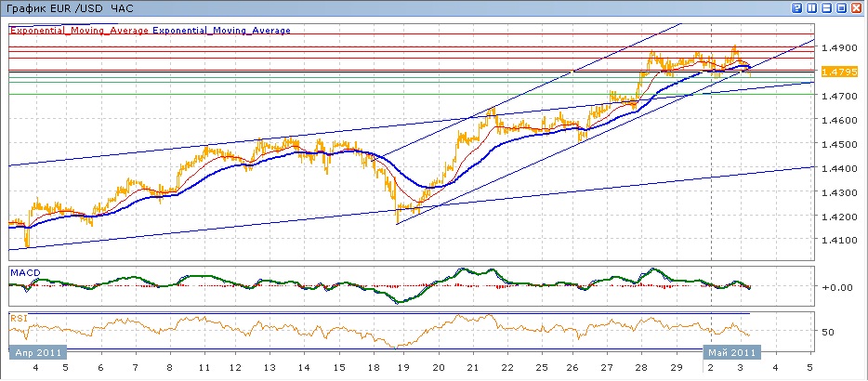The width and height of the screenshot is (868, 381).
Task: Click the 1.4600 price axis label
Action: tap(840, 120)
